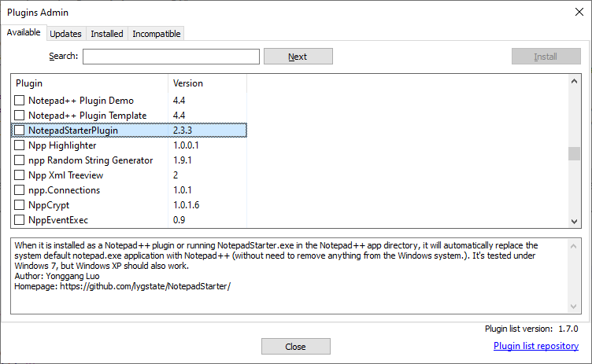Open the Updates tab
This screenshot has width=592, height=364.
[x=65, y=34]
